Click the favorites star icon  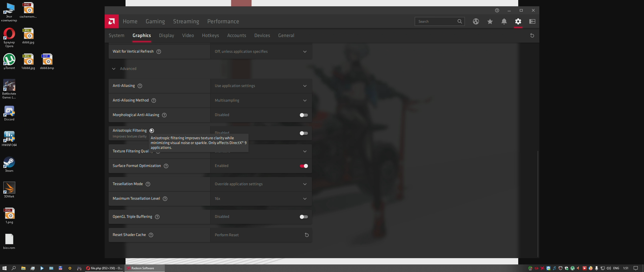pos(490,21)
